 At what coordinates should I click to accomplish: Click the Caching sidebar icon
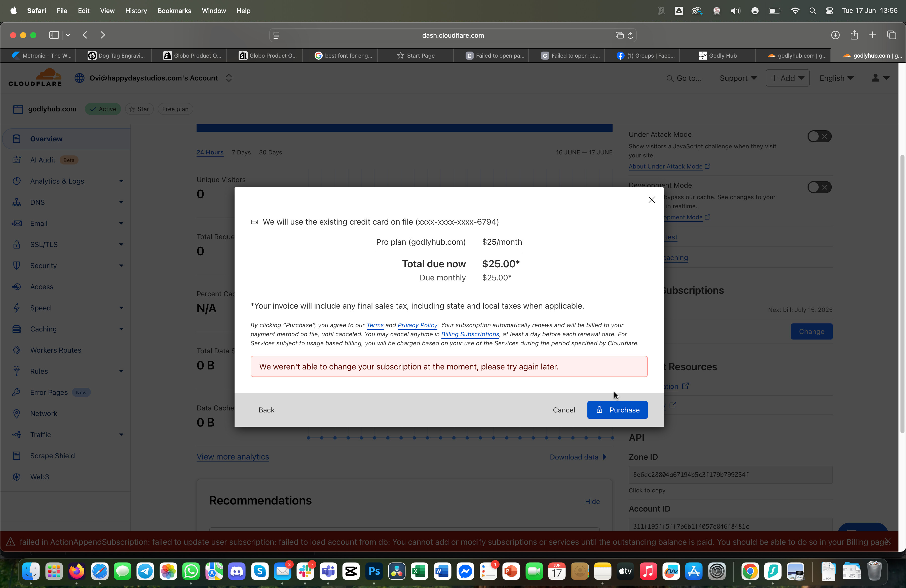pyautogui.click(x=16, y=329)
